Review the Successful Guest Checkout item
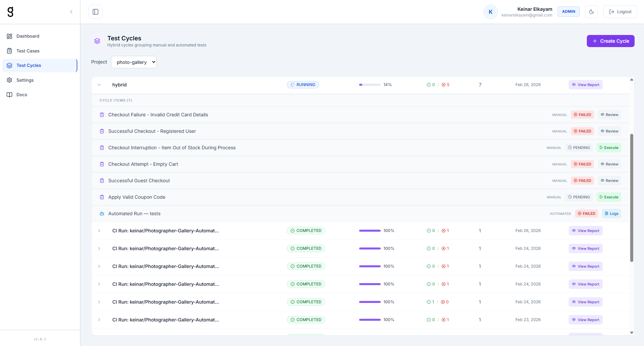 (609, 181)
